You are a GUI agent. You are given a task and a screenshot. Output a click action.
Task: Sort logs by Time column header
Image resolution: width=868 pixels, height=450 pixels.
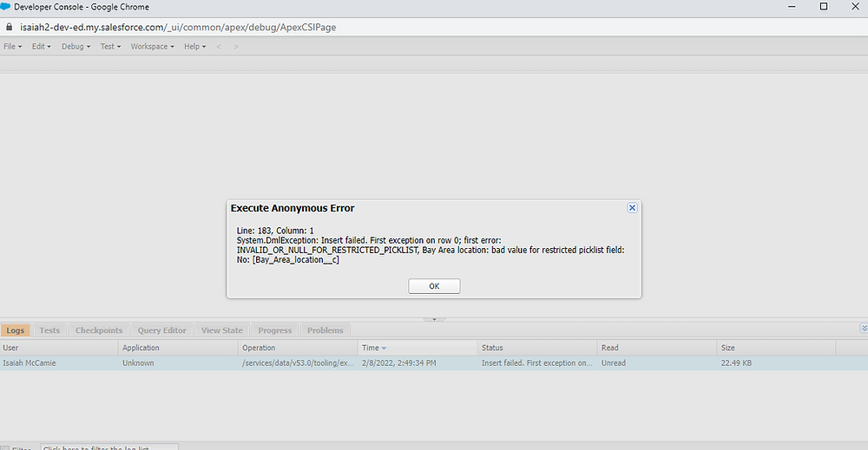click(418, 348)
